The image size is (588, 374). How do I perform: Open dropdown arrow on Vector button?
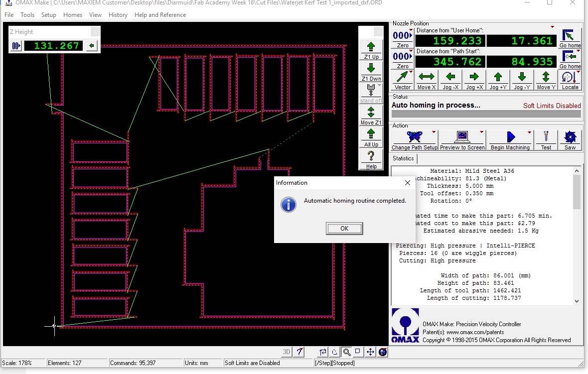coord(411,72)
